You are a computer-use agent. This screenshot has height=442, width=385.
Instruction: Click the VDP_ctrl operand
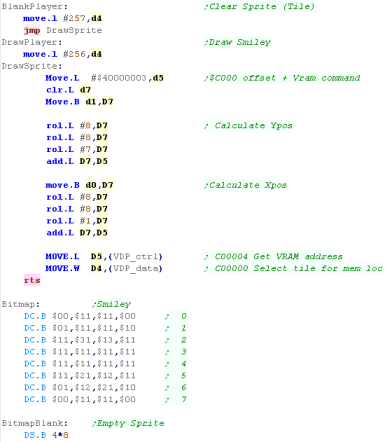(135, 257)
